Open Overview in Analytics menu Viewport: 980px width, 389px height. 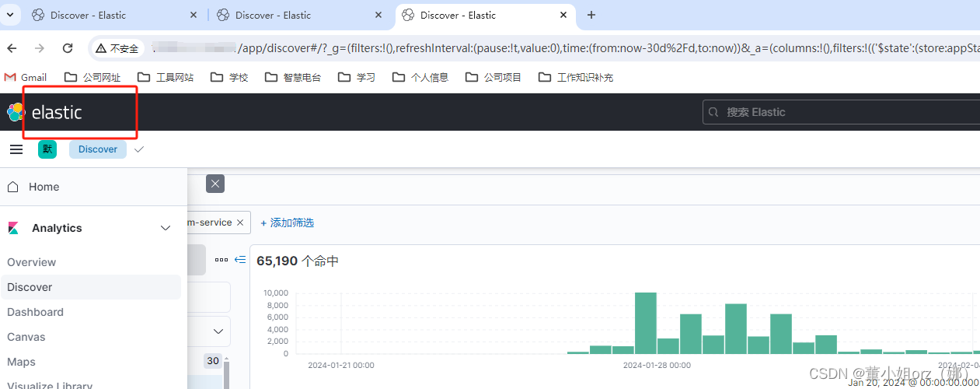pos(32,262)
